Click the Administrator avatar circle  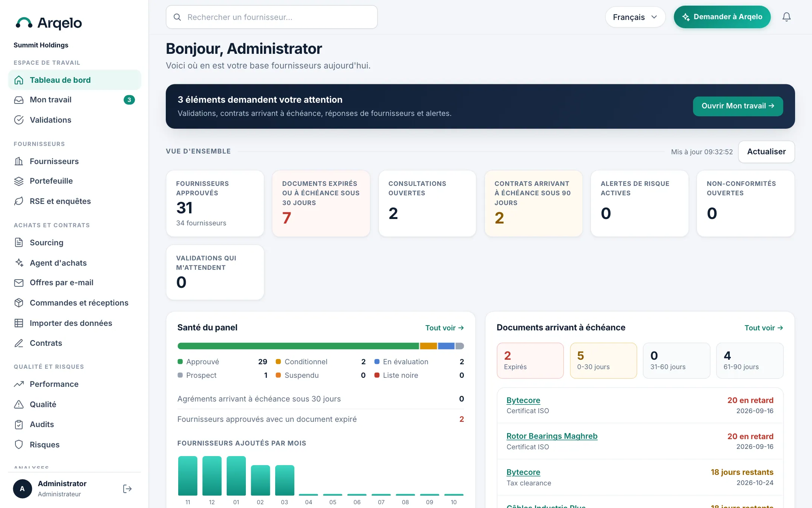23,489
